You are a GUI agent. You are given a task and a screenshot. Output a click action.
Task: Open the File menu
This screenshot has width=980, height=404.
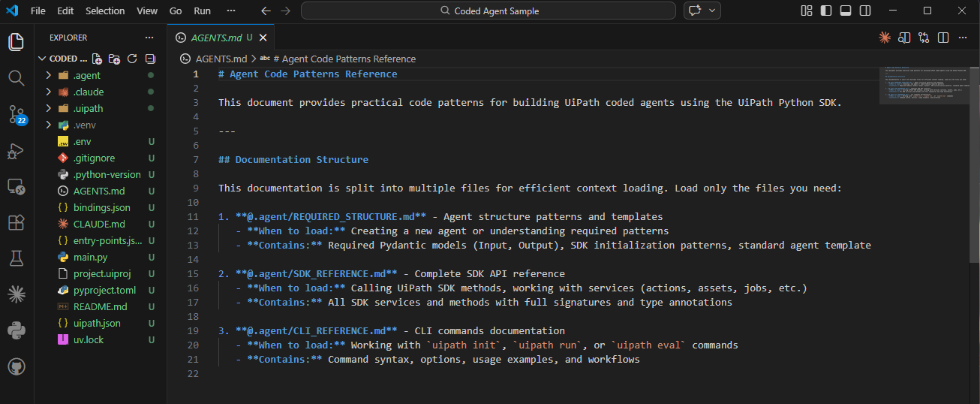(38, 11)
